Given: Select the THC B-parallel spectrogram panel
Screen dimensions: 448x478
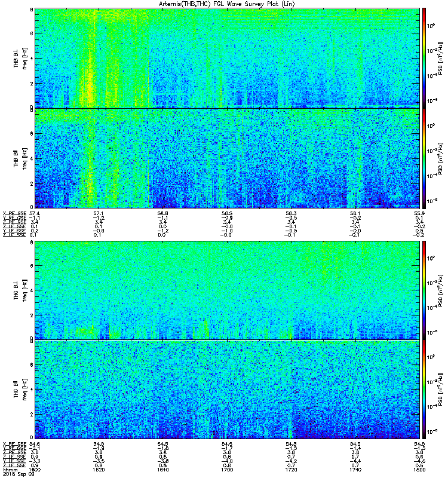Looking at the screenshot, I should coord(228,390).
